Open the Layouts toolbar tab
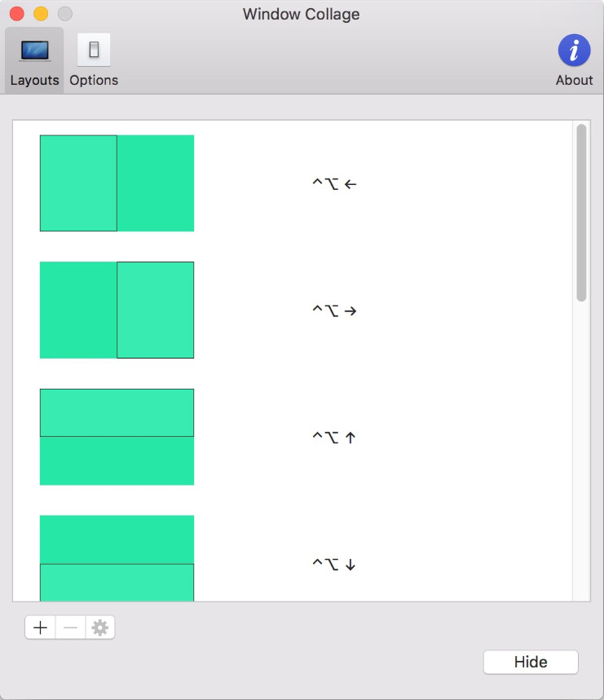The height and width of the screenshot is (700, 604). (34, 60)
